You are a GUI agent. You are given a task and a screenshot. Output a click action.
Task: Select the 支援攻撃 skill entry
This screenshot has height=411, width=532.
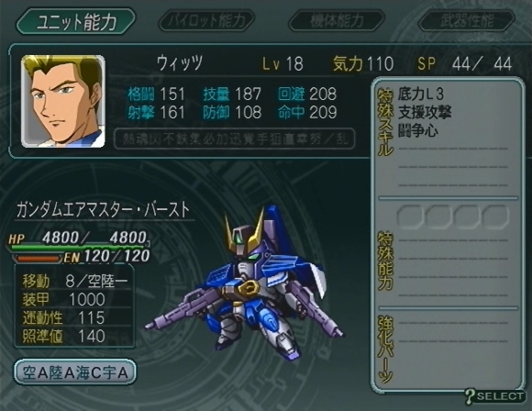(425, 112)
